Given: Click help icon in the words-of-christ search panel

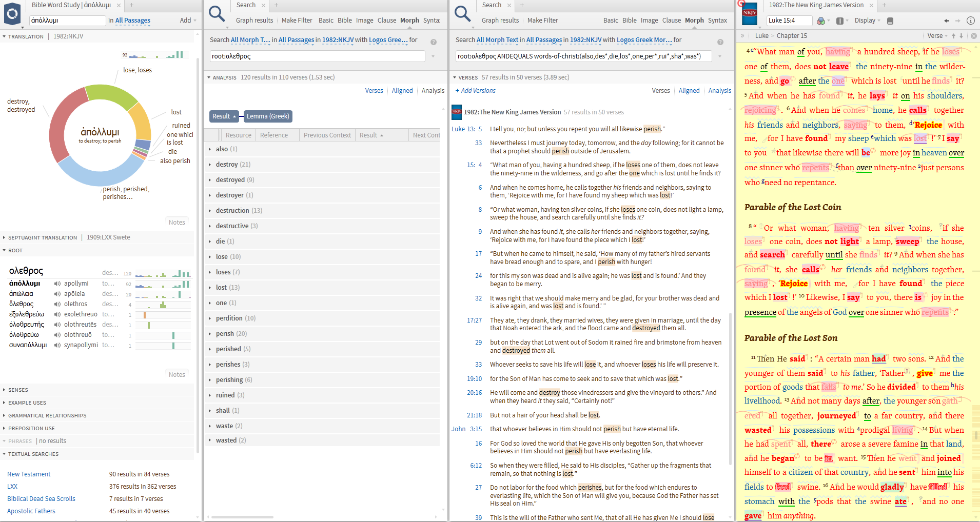Looking at the screenshot, I should [x=720, y=42].
